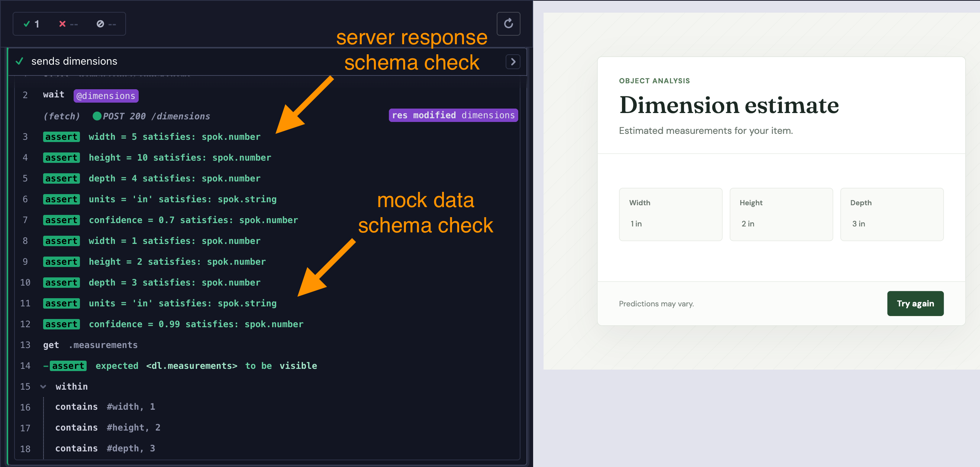
Task: Click the Predictions may vary note
Action: 656,303
